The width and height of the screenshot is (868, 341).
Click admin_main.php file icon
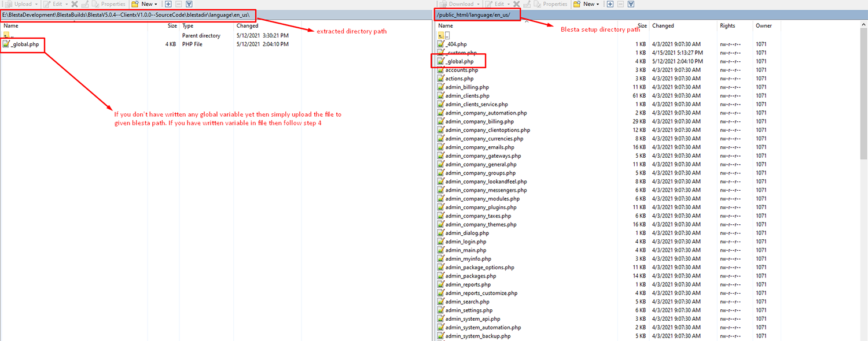click(x=441, y=250)
